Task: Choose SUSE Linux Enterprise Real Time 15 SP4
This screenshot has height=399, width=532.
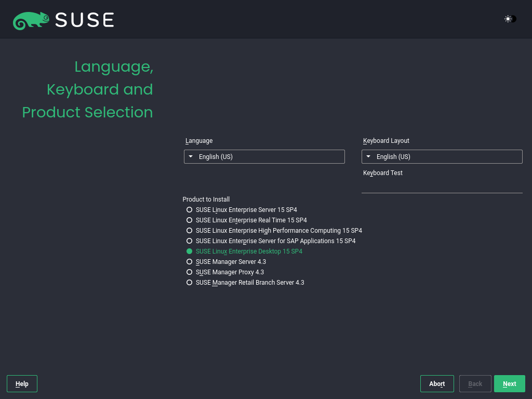Action: pyautogui.click(x=190, y=220)
